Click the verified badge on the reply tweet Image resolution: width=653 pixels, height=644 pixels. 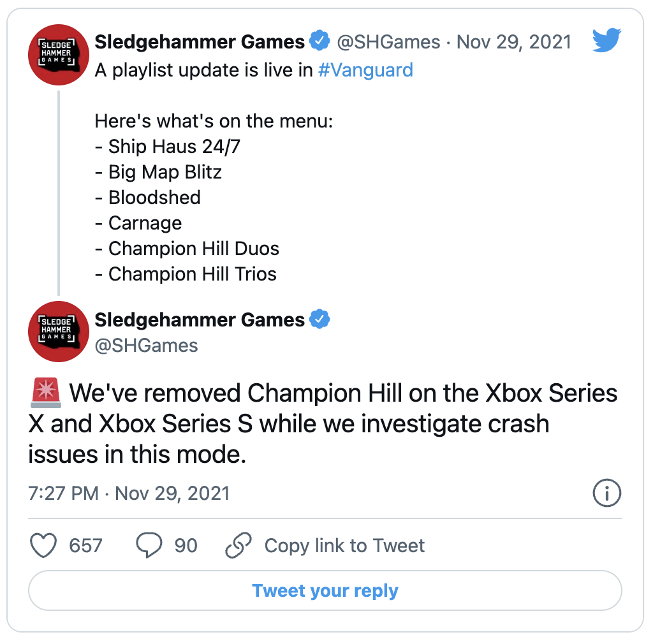[x=319, y=319]
